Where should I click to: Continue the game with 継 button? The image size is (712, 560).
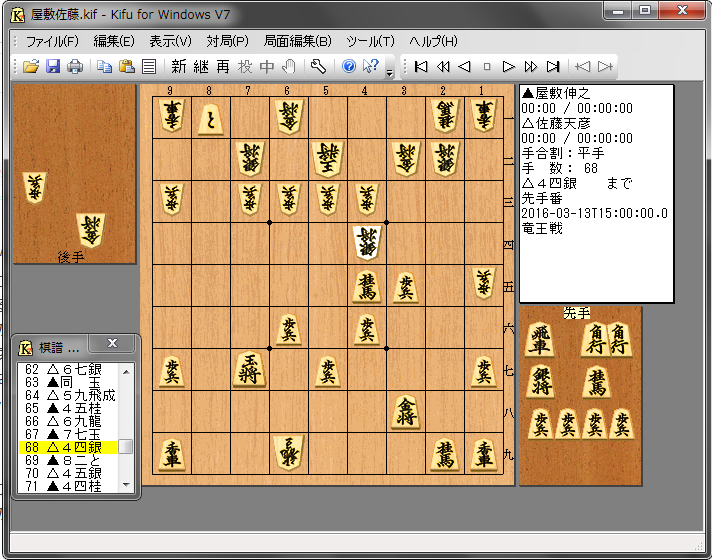point(201,67)
